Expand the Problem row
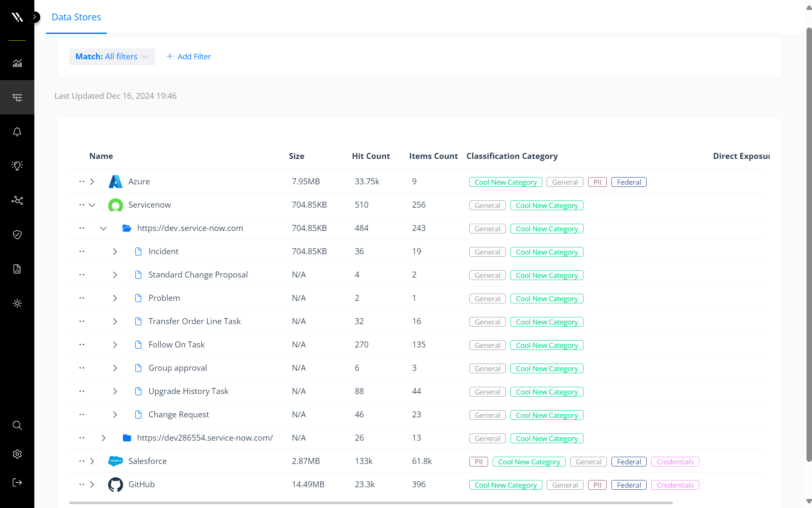This screenshot has height=508, width=812. (114, 298)
